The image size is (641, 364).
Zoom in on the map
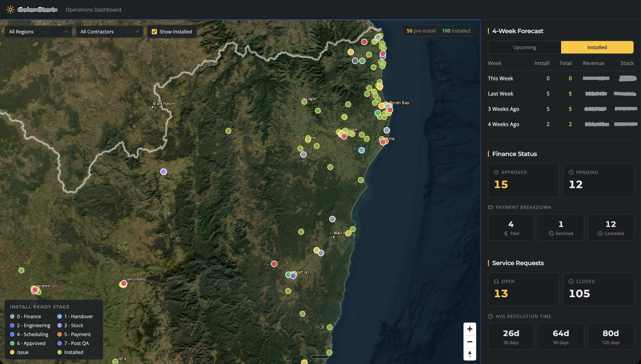tap(469, 329)
